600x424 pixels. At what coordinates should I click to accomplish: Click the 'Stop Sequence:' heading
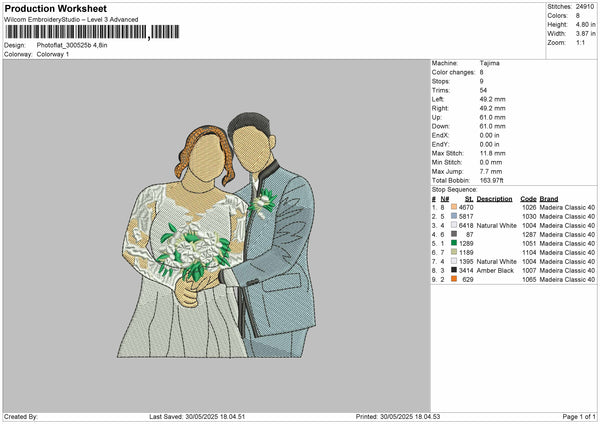[x=455, y=189]
